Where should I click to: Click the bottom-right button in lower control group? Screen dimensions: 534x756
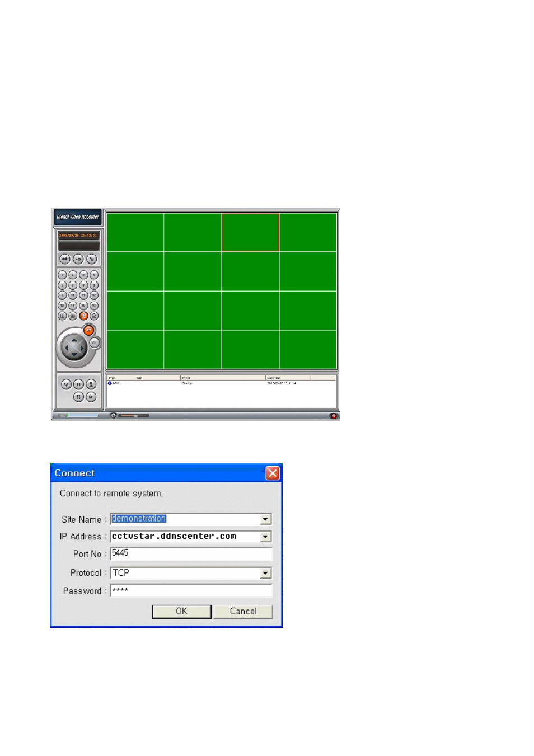click(91, 397)
